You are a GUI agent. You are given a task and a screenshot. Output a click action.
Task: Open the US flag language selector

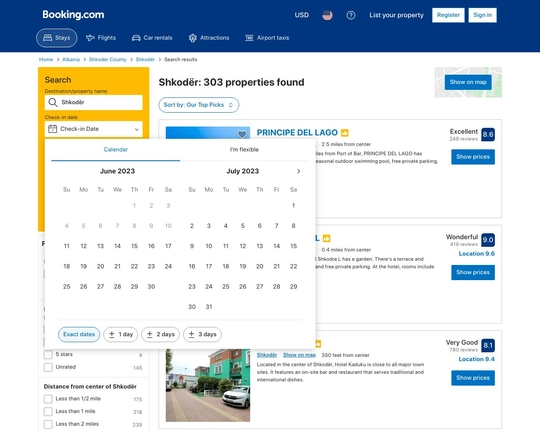coord(327,15)
